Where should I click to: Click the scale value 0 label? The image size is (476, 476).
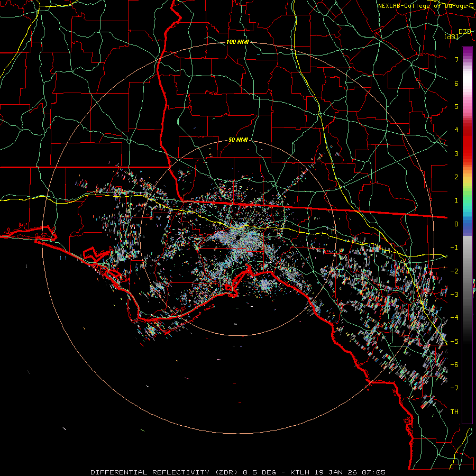click(456, 224)
